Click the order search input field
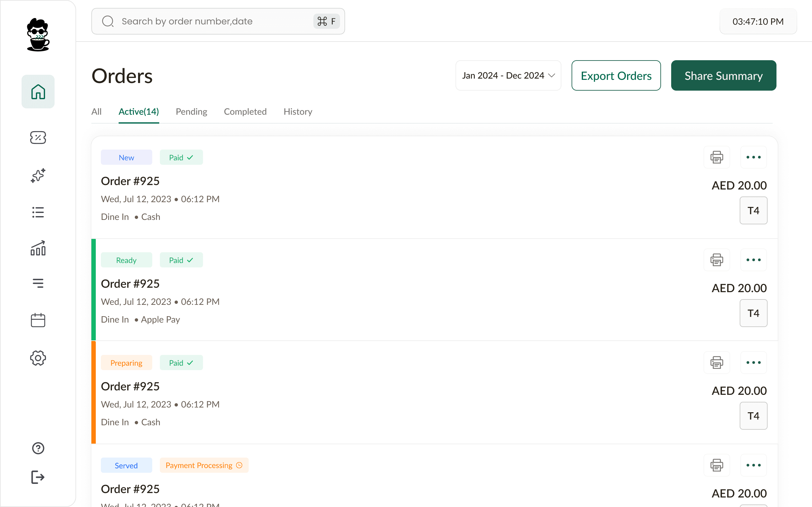The image size is (812, 507). pyautogui.click(x=218, y=21)
